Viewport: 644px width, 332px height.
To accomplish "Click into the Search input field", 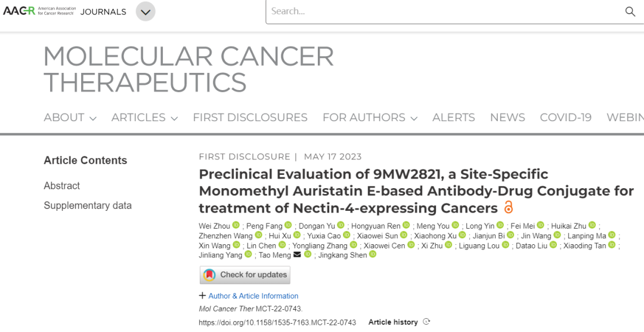I will [x=441, y=11].
